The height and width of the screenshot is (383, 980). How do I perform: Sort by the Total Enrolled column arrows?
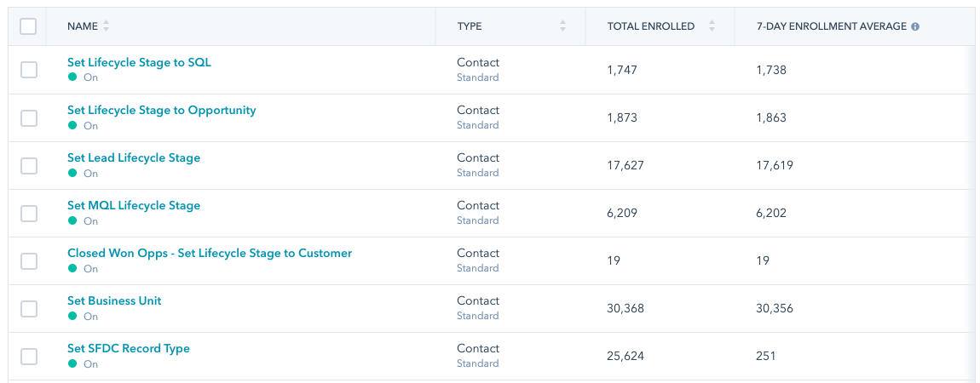(x=712, y=26)
